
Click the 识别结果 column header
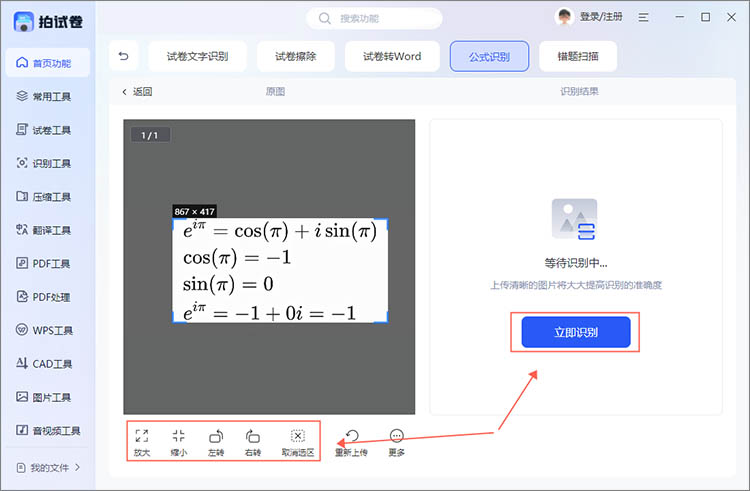(x=579, y=91)
